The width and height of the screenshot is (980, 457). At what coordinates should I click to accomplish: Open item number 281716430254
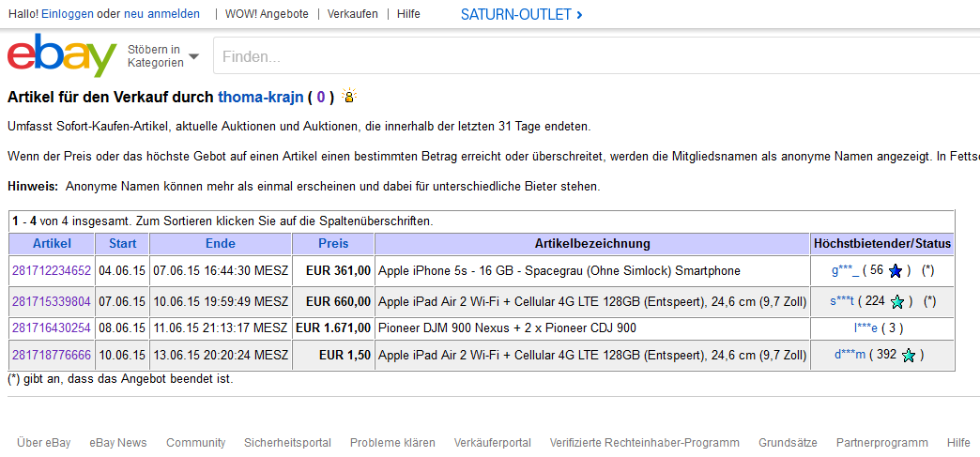pos(52,328)
